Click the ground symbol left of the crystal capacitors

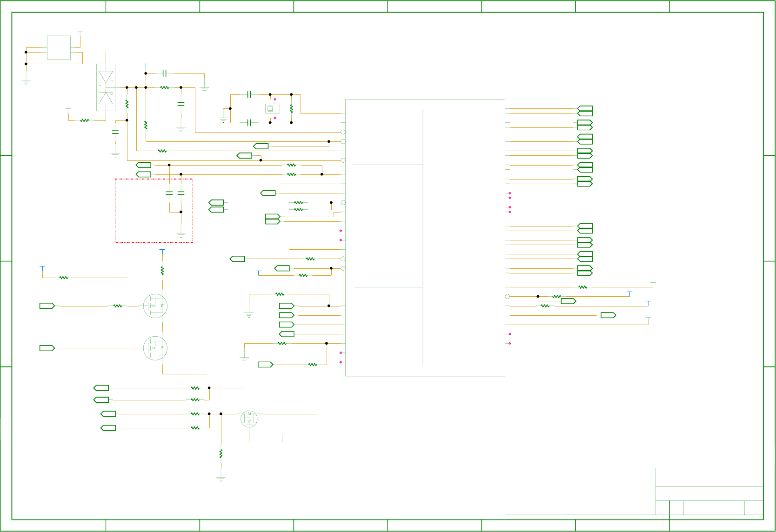pos(223,120)
